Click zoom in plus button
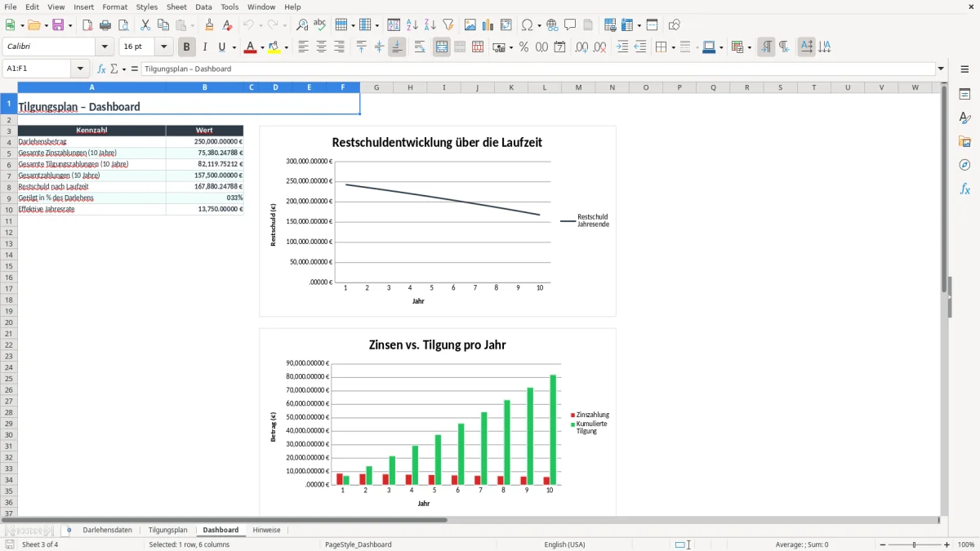980x551 pixels. [x=947, y=544]
